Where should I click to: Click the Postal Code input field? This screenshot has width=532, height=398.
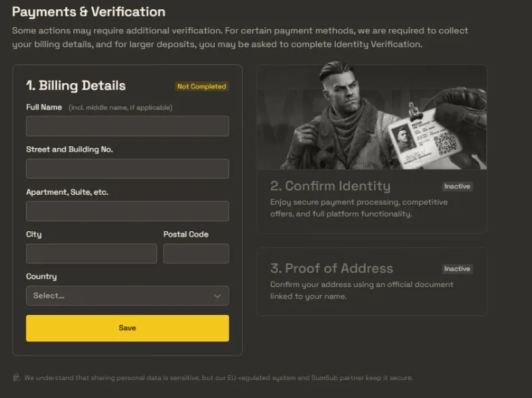[x=196, y=253]
